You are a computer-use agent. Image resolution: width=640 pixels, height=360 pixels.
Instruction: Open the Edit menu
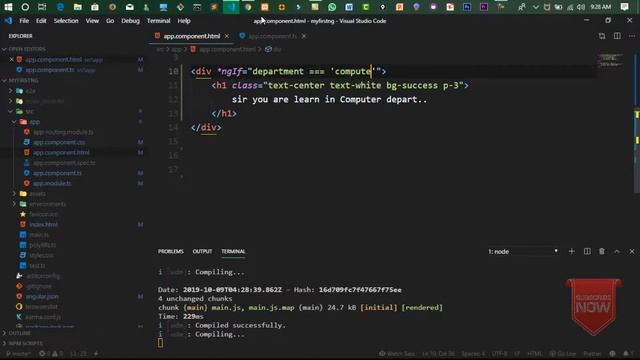click(x=41, y=21)
